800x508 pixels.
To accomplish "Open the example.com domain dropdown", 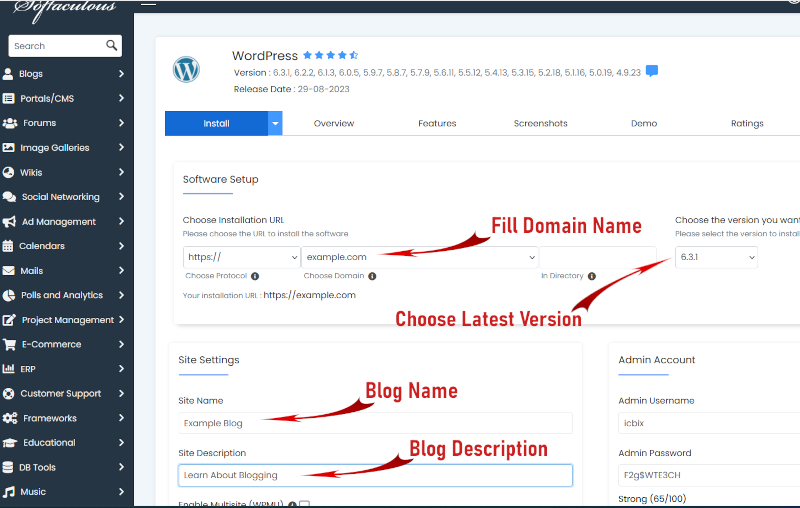I will [419, 257].
